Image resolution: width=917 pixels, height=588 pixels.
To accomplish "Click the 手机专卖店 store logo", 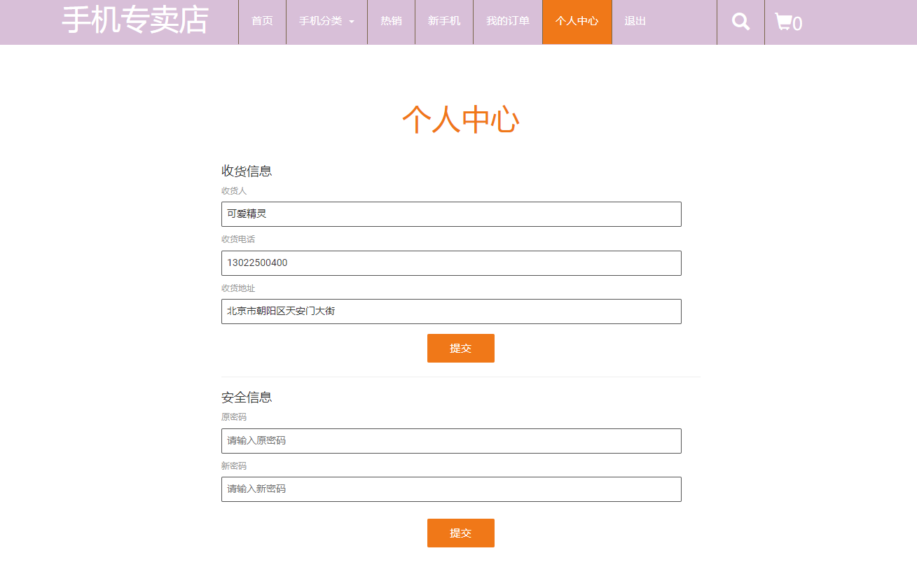I will point(135,21).
